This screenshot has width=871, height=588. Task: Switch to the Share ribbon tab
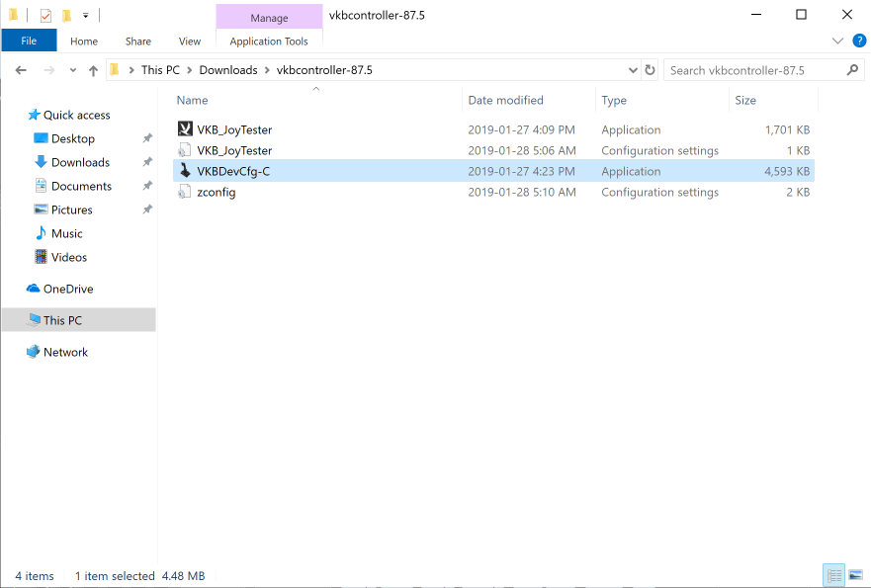coord(138,42)
